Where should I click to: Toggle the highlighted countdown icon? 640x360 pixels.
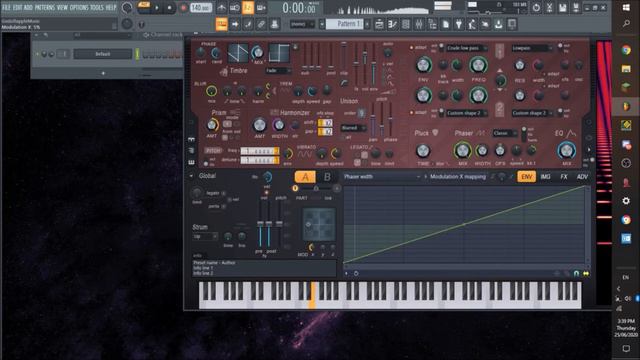[248, 8]
